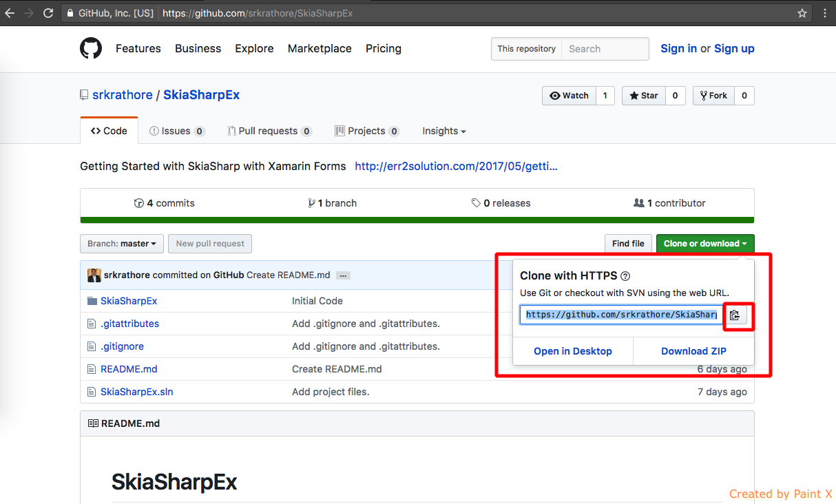Open the err2solution.com description link

pos(456,166)
